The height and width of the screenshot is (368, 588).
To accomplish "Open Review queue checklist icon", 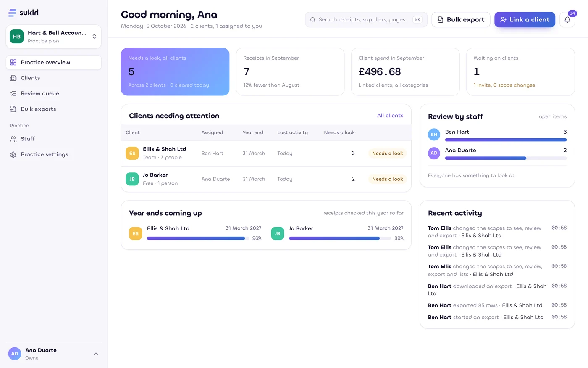I will pyautogui.click(x=13, y=93).
